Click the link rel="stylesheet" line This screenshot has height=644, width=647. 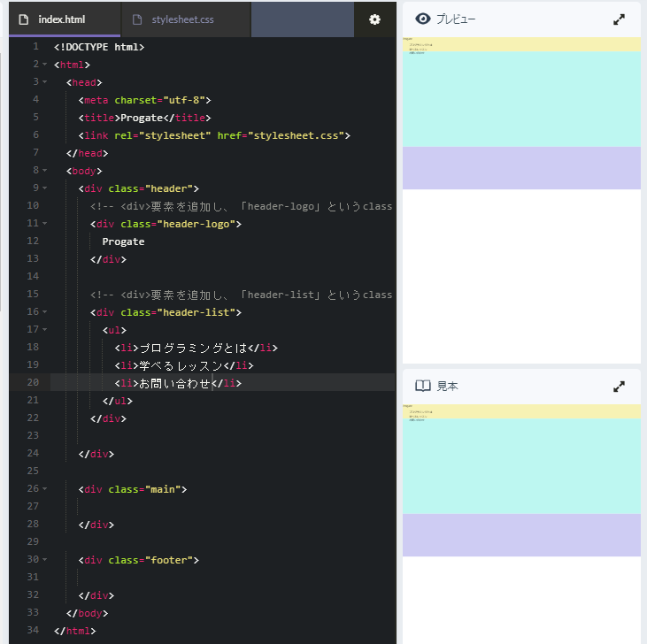[x=214, y=135]
